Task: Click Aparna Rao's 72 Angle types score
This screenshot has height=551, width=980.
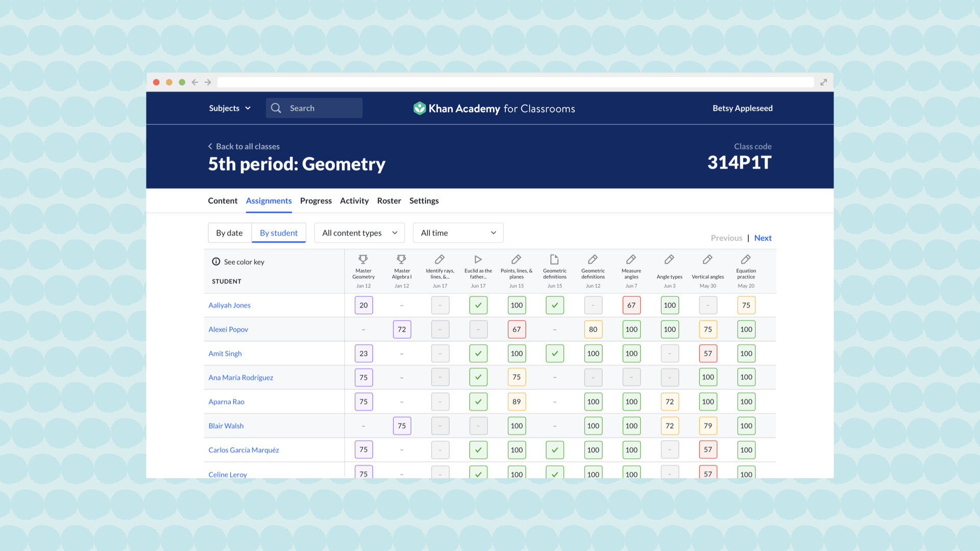Action: click(x=670, y=402)
